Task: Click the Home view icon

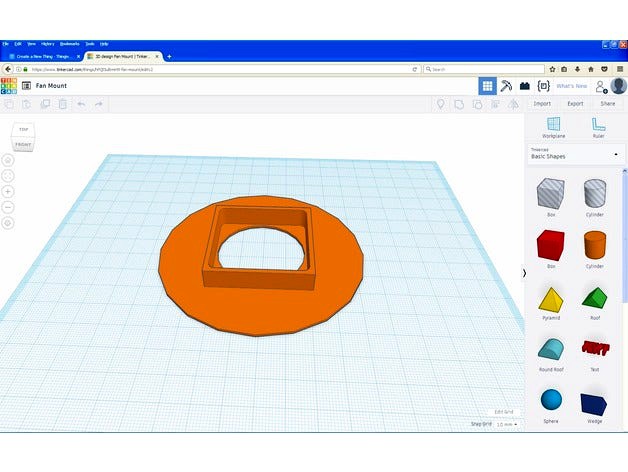Action: click(8, 159)
